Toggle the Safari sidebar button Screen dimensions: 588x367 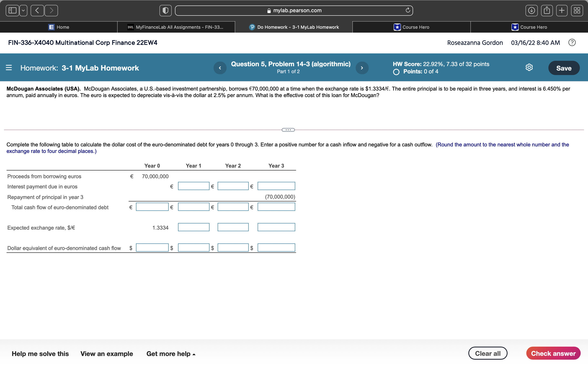(x=12, y=10)
